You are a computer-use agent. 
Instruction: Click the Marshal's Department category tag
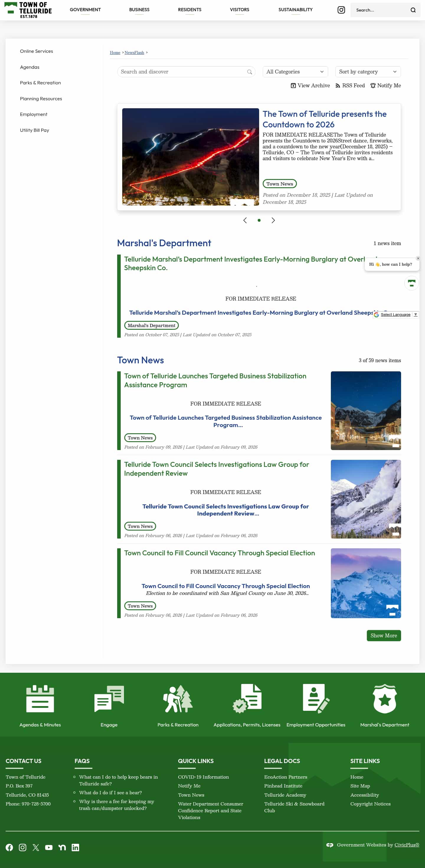(x=151, y=326)
